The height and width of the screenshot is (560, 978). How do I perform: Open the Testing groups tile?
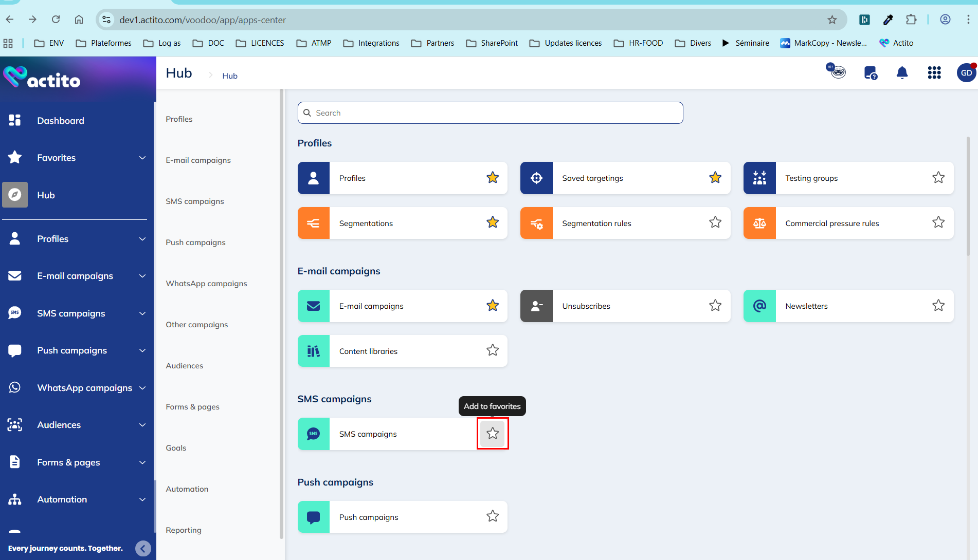point(847,178)
